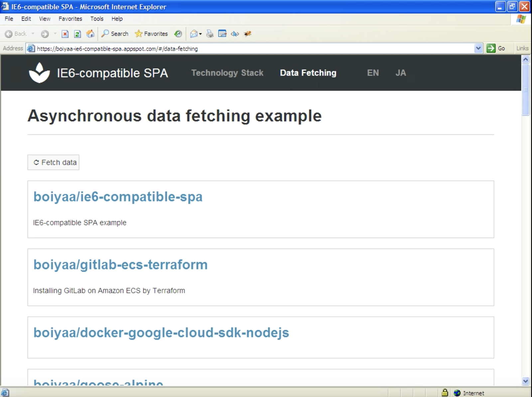The height and width of the screenshot is (397, 532).
Task: Open the File menu
Action: (x=9, y=19)
